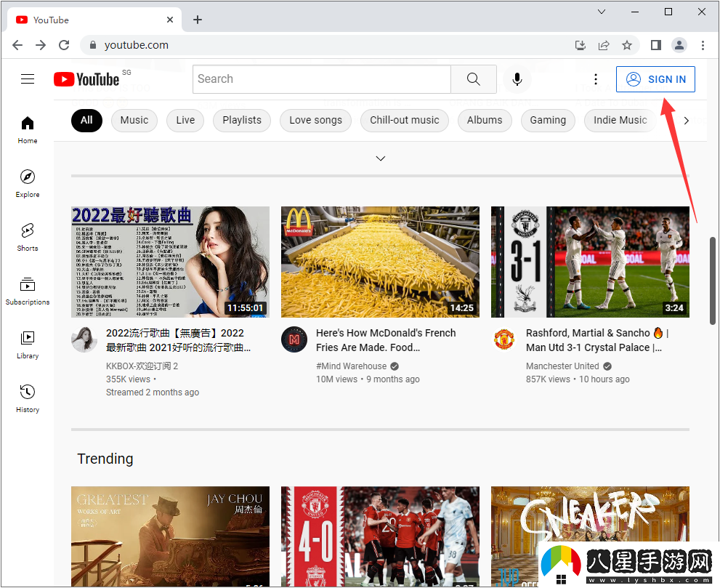Open the Manchester United channel link
The image size is (720, 588).
(562, 366)
